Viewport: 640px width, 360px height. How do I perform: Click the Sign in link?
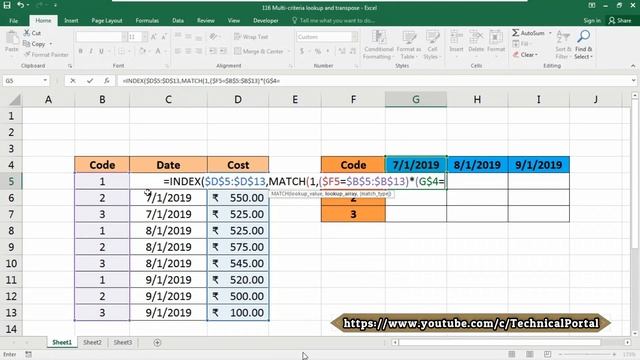[592, 20]
